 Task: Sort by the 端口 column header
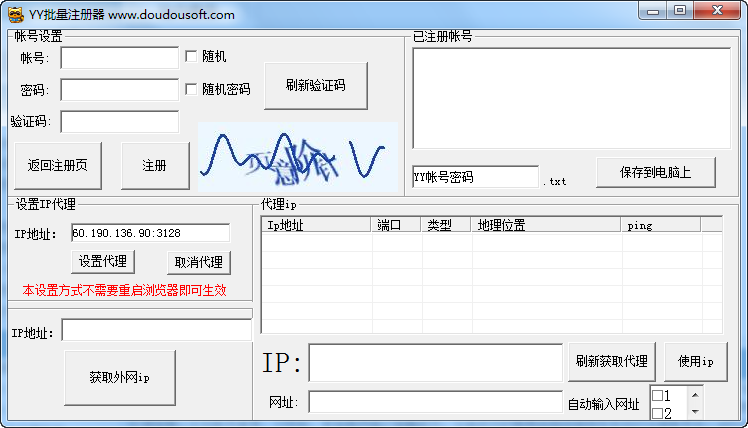tap(396, 225)
